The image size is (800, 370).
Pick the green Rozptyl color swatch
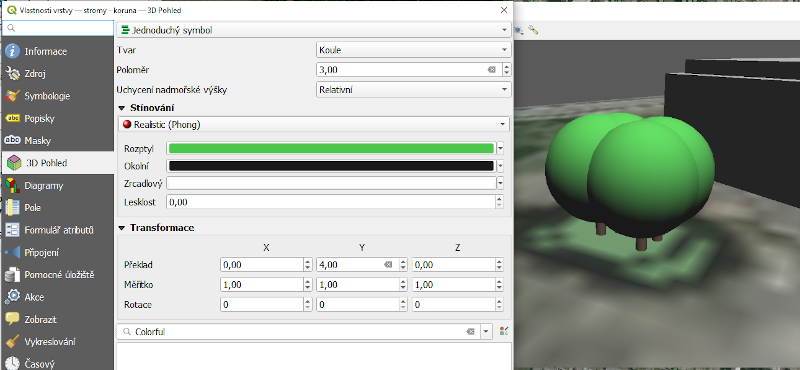[x=331, y=149]
